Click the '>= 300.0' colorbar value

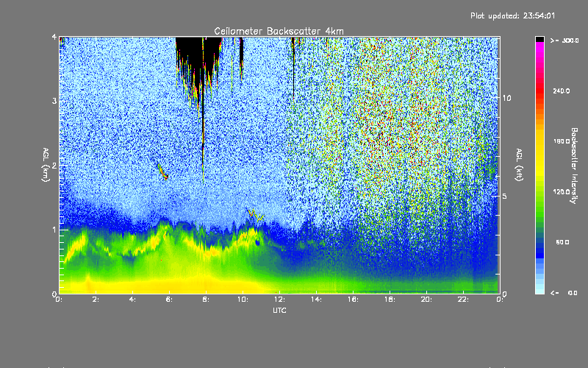(564, 40)
